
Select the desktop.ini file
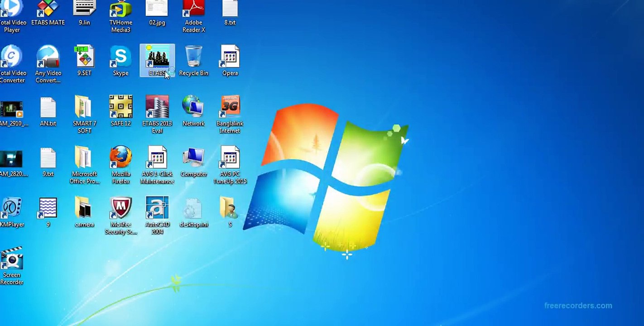point(194,212)
